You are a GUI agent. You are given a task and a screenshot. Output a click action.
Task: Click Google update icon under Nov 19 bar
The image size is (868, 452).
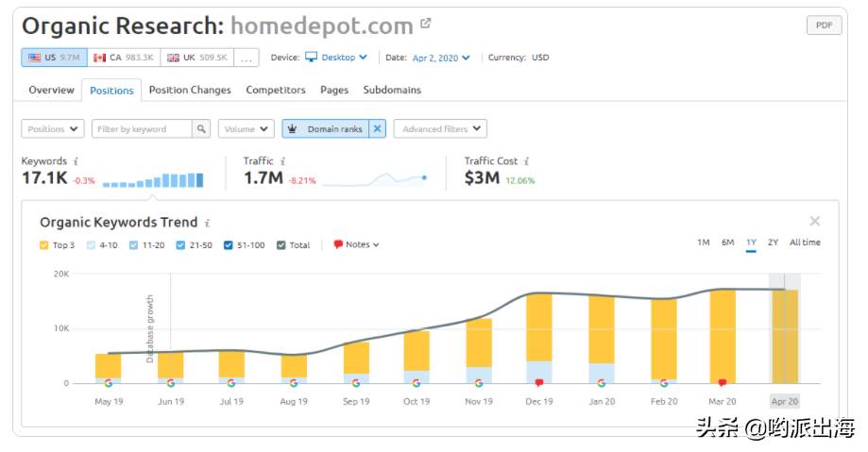click(479, 383)
